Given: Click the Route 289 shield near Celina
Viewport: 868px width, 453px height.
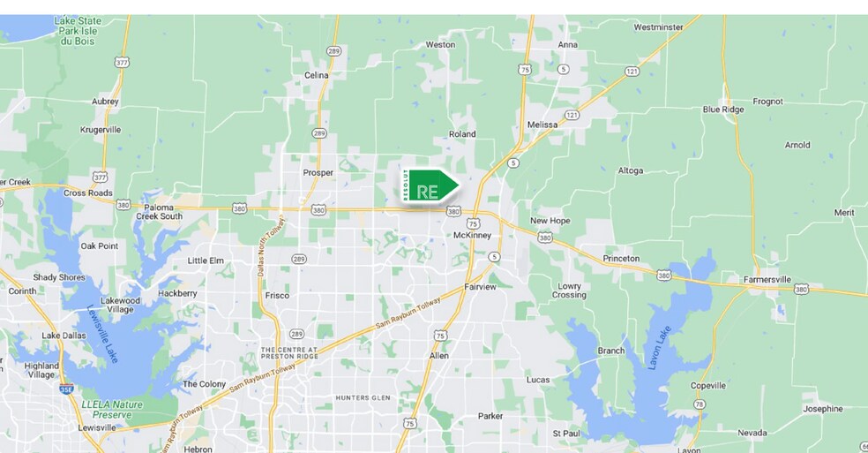Looking at the screenshot, I should click(x=333, y=51).
